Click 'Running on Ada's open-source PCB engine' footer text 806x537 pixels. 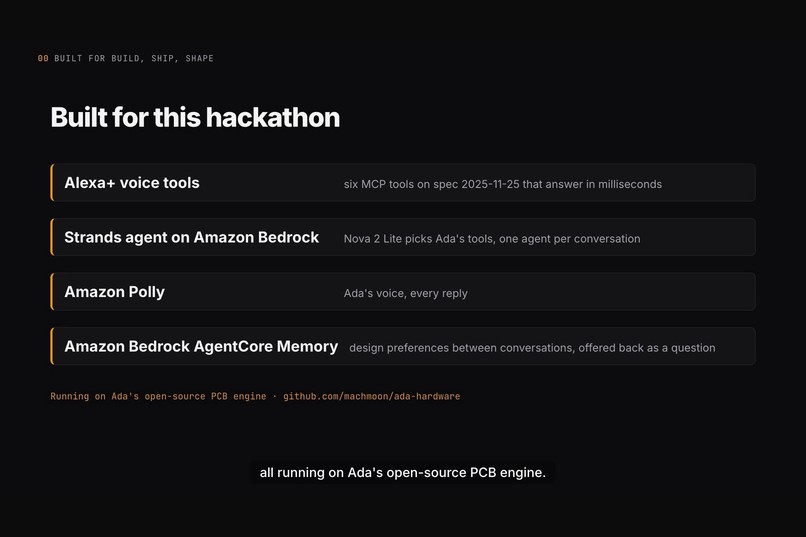(x=158, y=396)
